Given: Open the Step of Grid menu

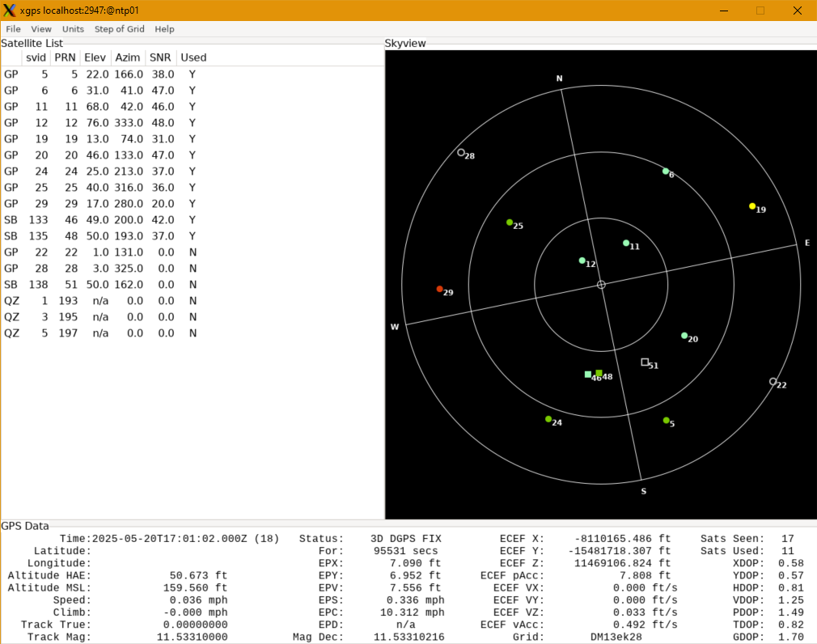Looking at the screenshot, I should 120,29.
